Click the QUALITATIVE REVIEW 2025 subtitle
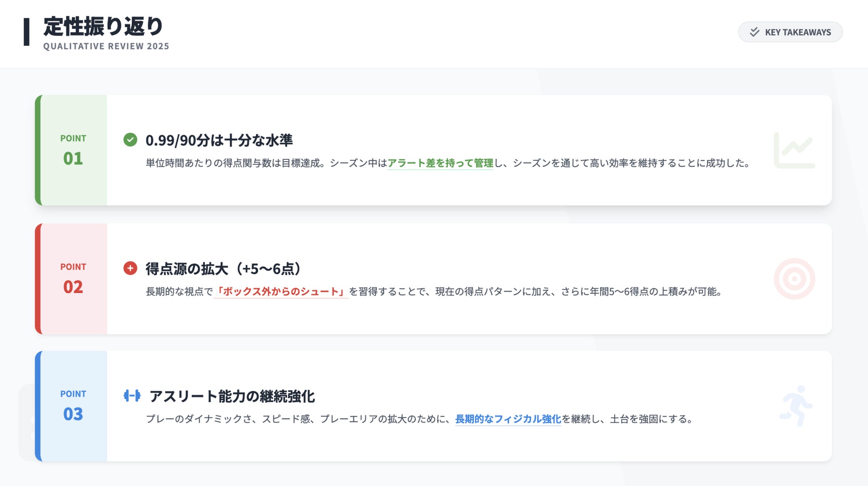The height and width of the screenshot is (486, 868). coord(106,46)
